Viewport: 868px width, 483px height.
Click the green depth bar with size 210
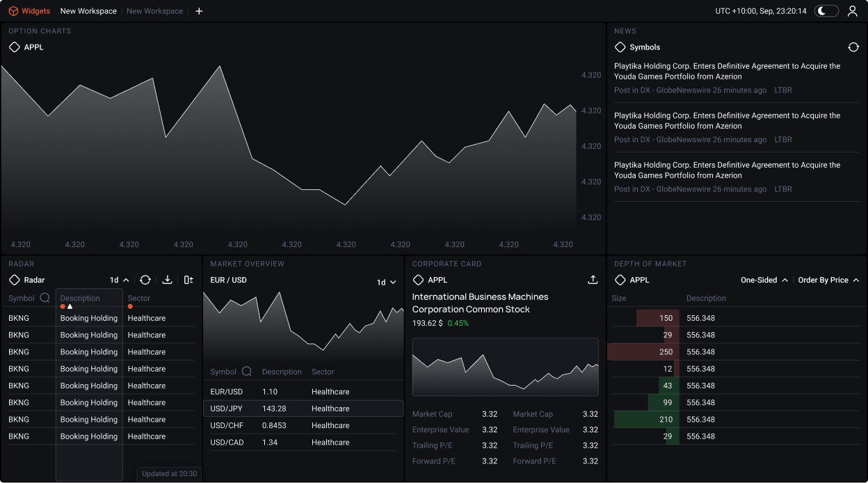pos(647,419)
